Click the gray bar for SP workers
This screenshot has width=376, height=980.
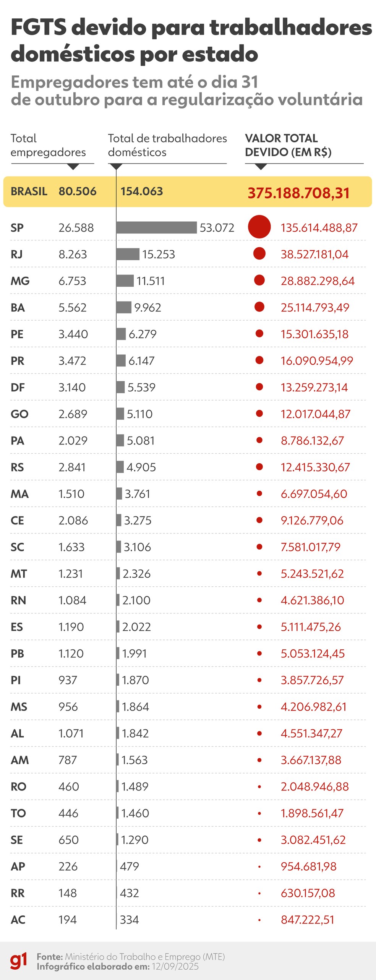pos(157,227)
